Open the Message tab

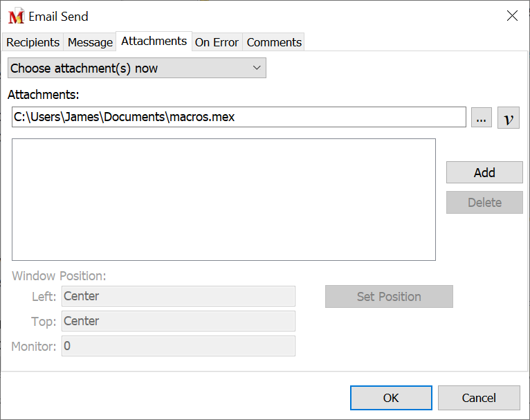[x=90, y=42]
